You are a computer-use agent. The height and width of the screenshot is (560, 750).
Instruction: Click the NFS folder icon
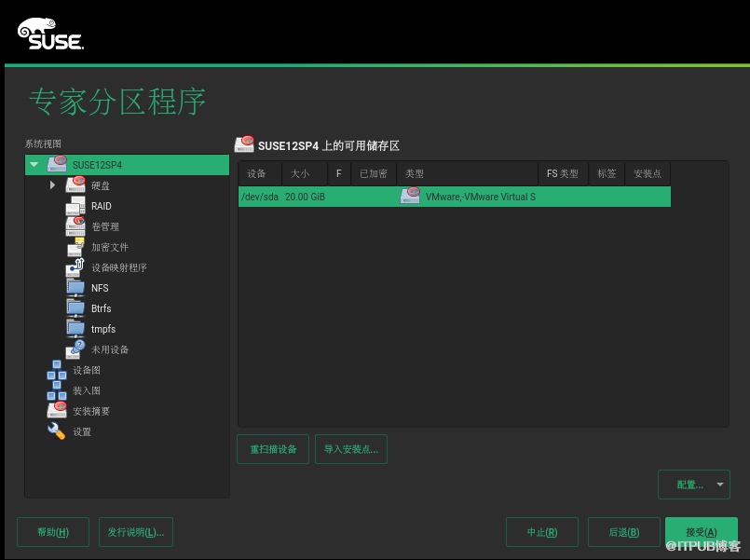(x=75, y=288)
